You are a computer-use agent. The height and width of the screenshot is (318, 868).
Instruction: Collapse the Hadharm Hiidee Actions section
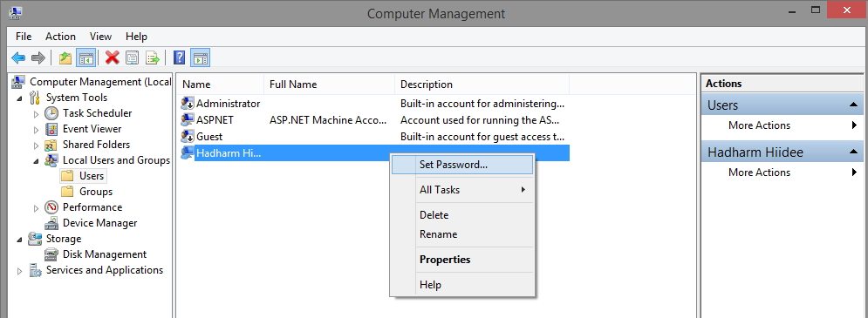point(853,152)
